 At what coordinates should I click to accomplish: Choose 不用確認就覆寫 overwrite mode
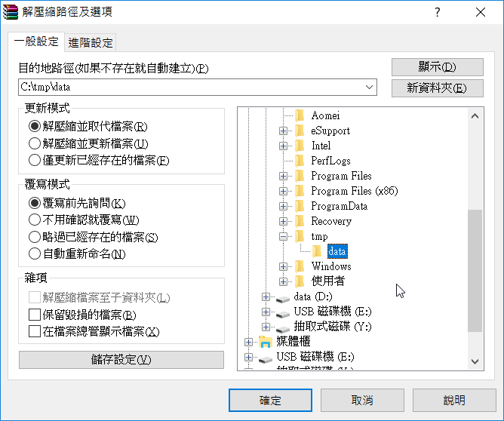[84, 220]
